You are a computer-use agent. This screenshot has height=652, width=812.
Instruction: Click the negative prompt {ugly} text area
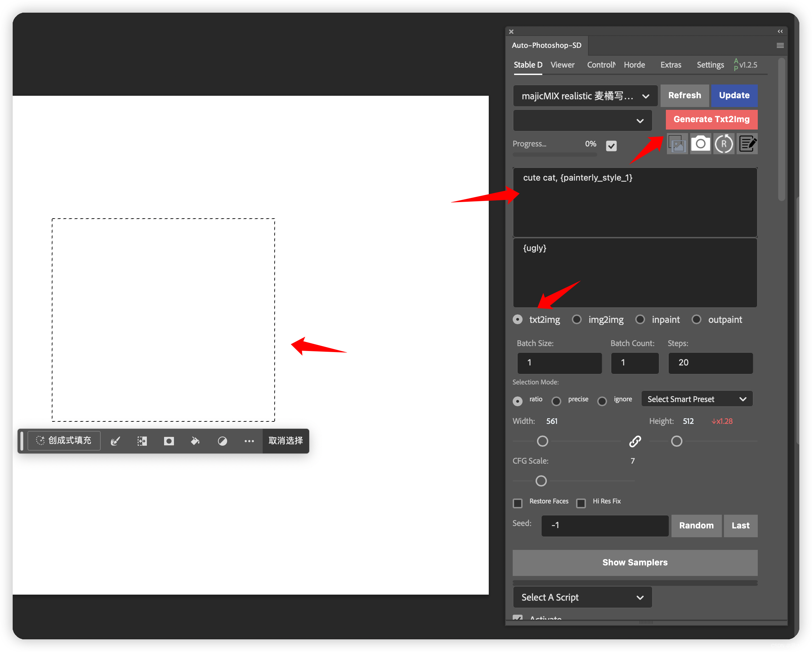[635, 273]
